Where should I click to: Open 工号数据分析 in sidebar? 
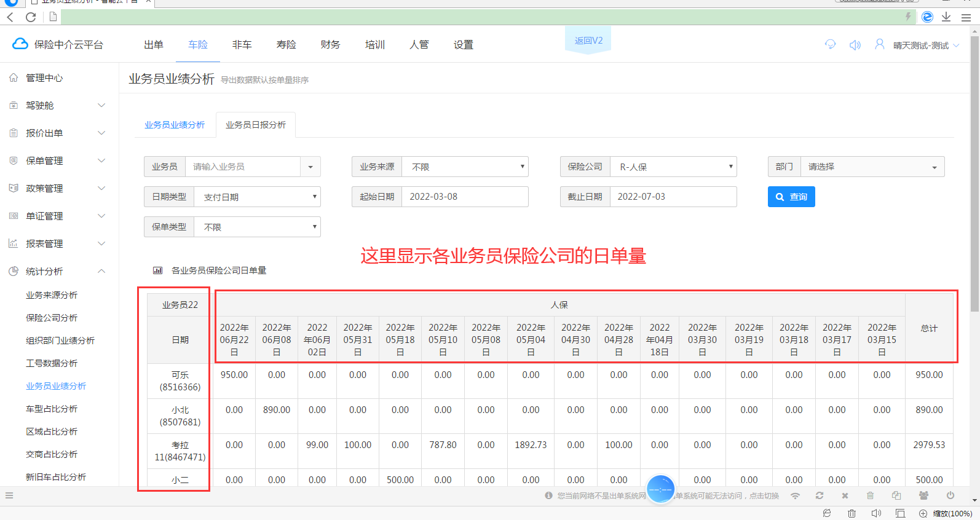(x=52, y=363)
